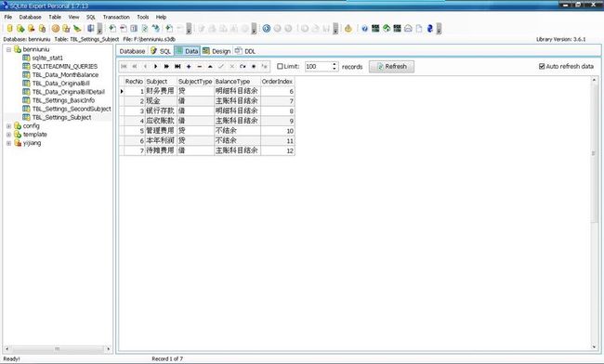Click the green brush cleanup icon in toolbar

point(77,29)
